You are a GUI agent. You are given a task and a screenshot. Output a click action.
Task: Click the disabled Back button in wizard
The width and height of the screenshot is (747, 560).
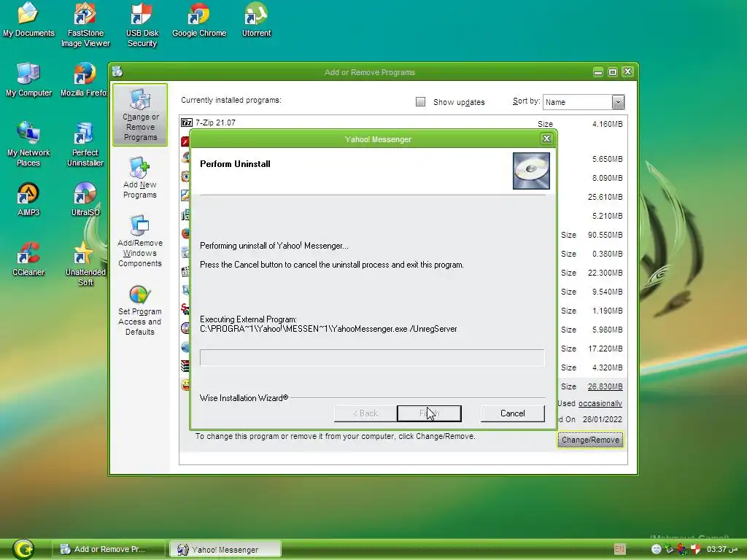tap(365, 413)
